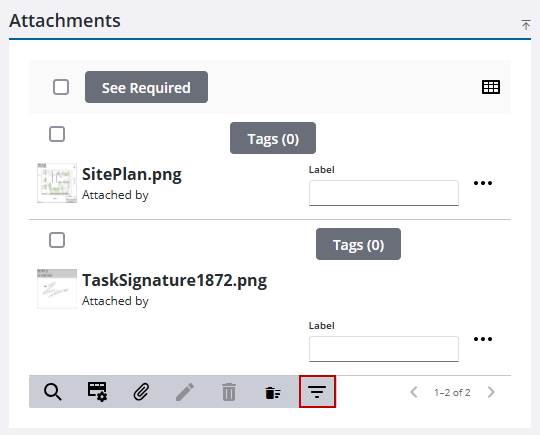Click the bulk delete list icon
The width and height of the screenshot is (540, 435).
273,393
